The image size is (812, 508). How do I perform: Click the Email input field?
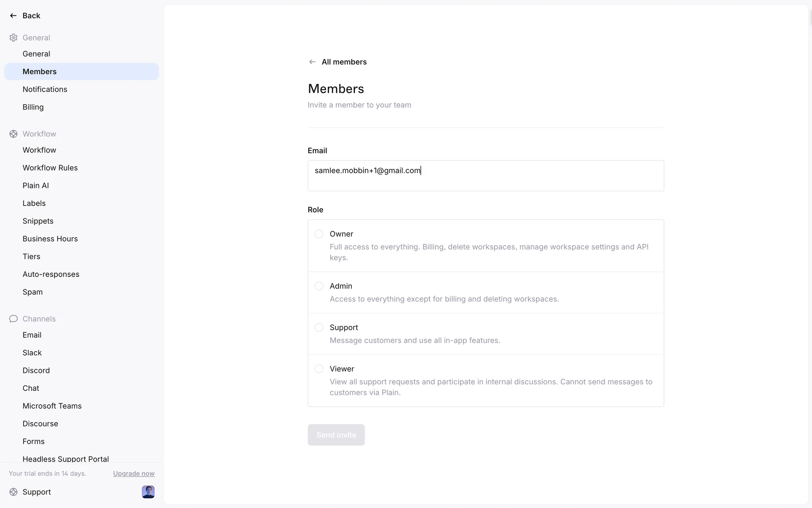(486, 176)
